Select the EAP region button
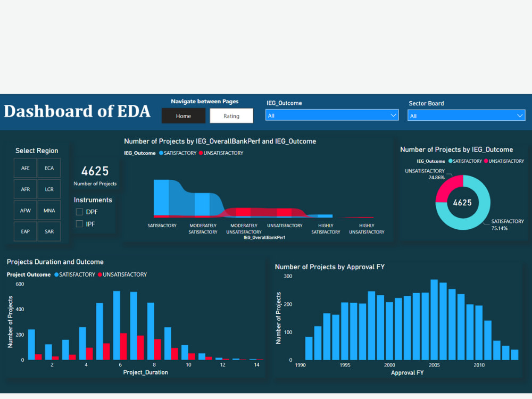532x399 pixels. (25, 231)
